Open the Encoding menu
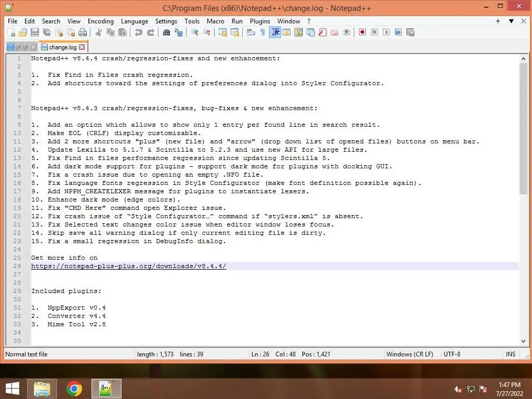Viewport: 532px width, 399px height. click(101, 21)
